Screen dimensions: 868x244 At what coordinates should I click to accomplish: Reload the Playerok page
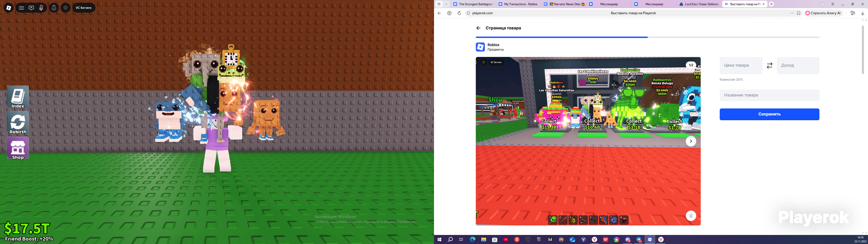(x=459, y=13)
